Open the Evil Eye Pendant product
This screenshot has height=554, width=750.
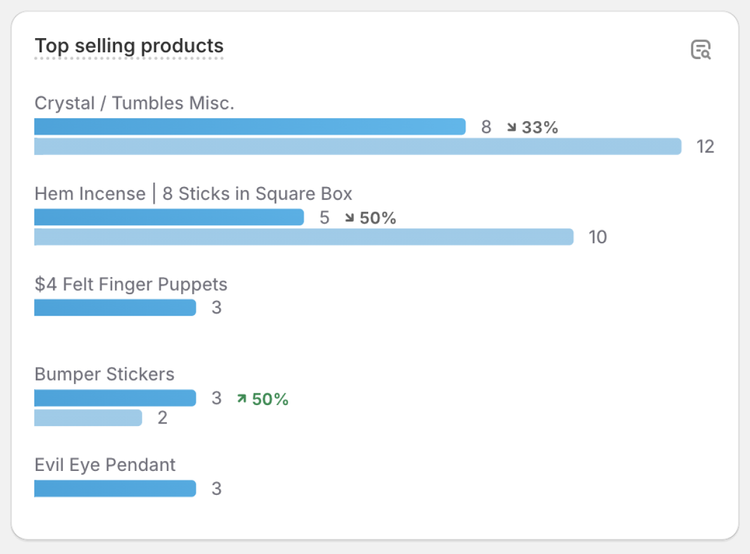105,465
